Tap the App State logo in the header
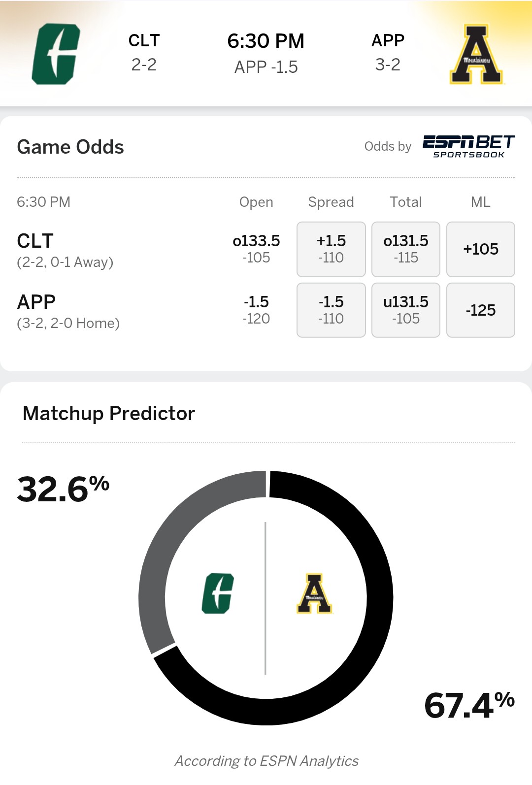 [x=476, y=55]
